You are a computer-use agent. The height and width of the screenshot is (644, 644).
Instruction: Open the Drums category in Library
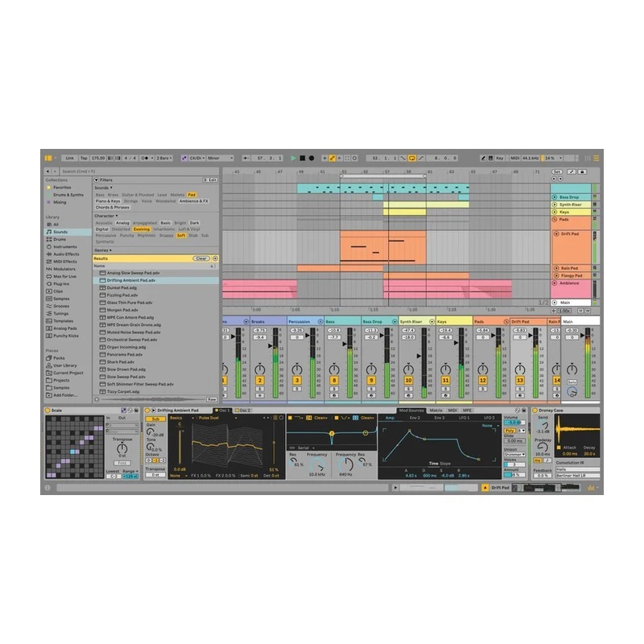60,239
